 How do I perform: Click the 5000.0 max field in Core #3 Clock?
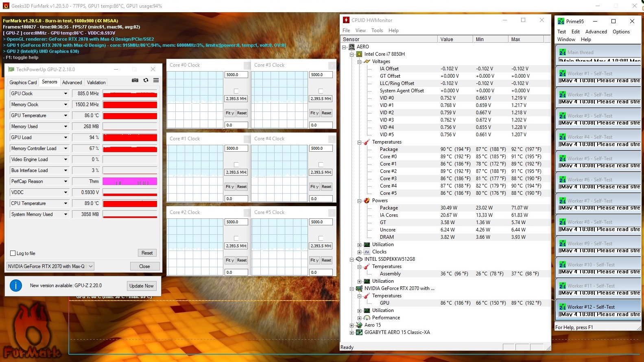[x=321, y=75]
